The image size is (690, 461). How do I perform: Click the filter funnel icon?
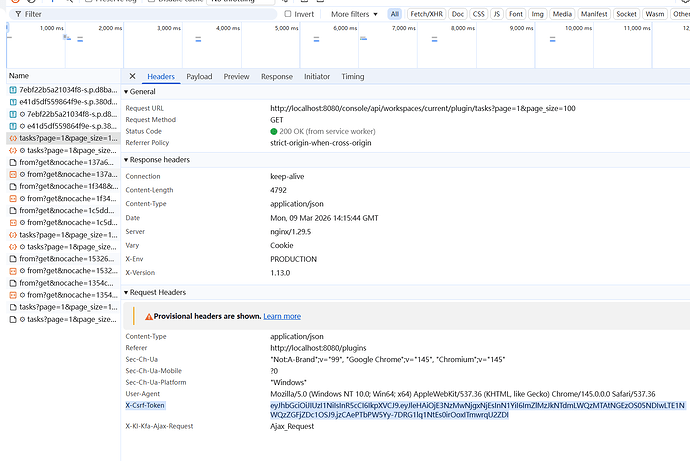(x=13, y=15)
